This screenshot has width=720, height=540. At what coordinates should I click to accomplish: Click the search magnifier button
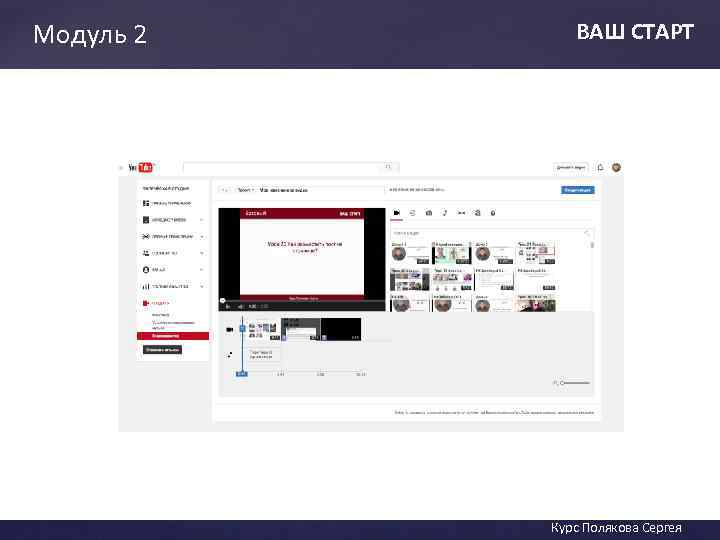tap(388, 167)
